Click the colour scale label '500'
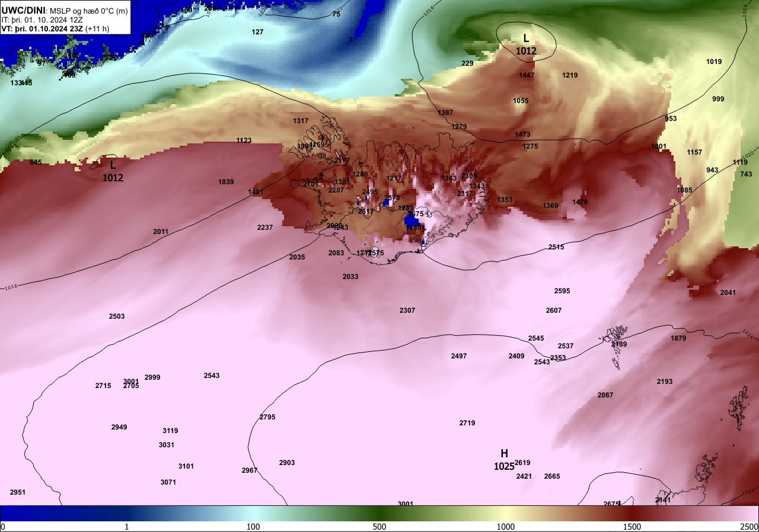Image resolution: width=759 pixels, height=532 pixels. pyautogui.click(x=379, y=527)
